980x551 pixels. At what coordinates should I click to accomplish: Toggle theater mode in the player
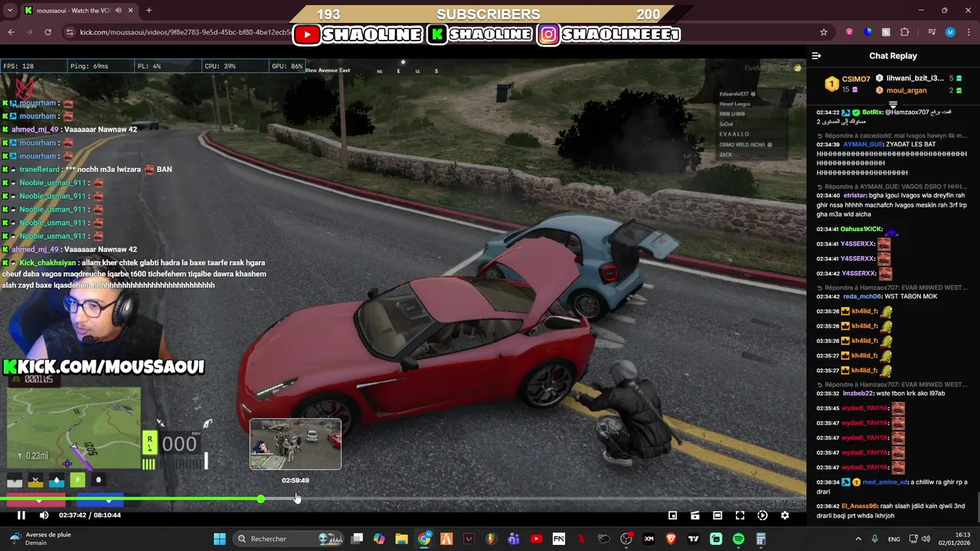tap(717, 515)
